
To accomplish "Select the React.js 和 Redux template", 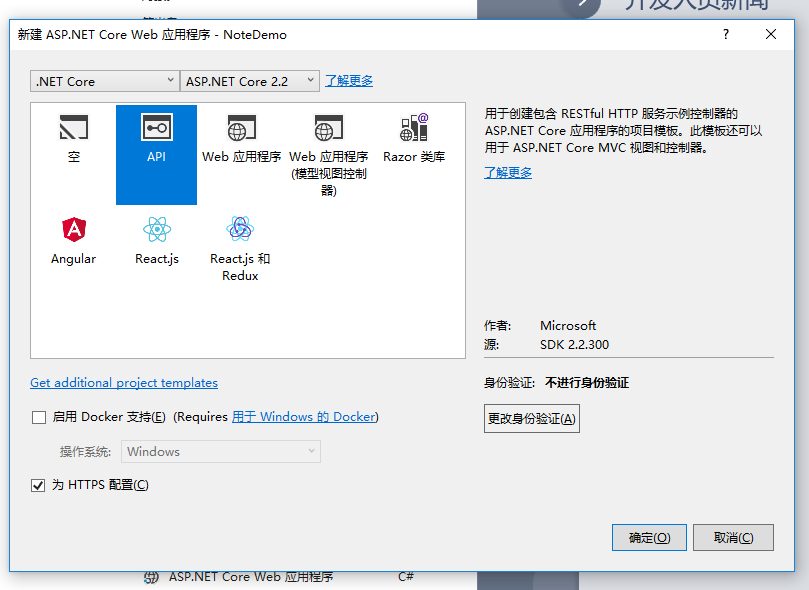I will (240, 249).
